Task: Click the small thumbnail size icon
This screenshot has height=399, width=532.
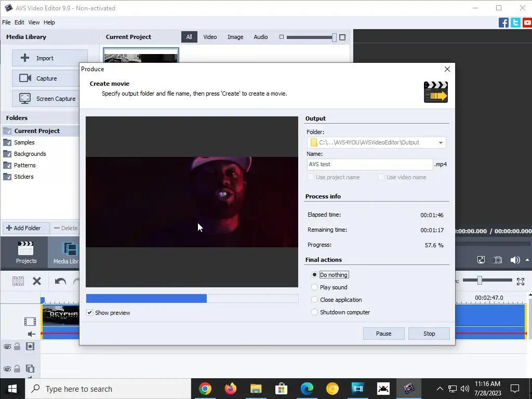Action: coord(281,37)
